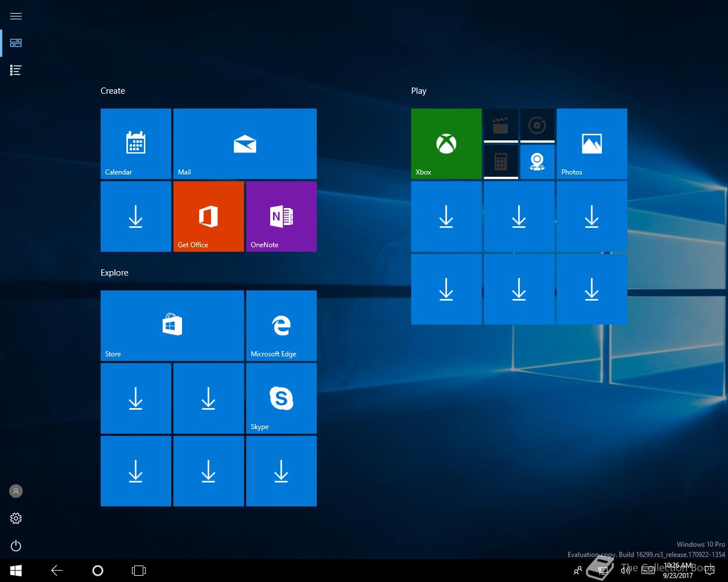Launch Microsoft Edge tile

click(282, 326)
